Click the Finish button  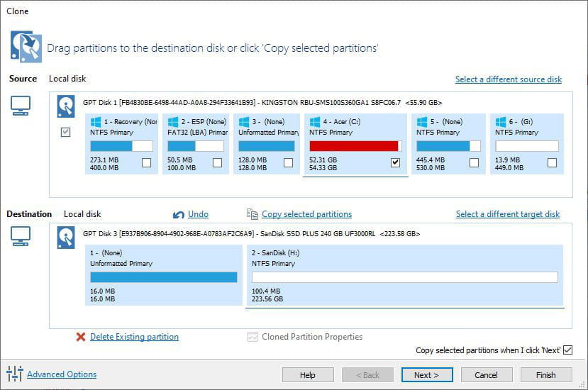pos(546,374)
